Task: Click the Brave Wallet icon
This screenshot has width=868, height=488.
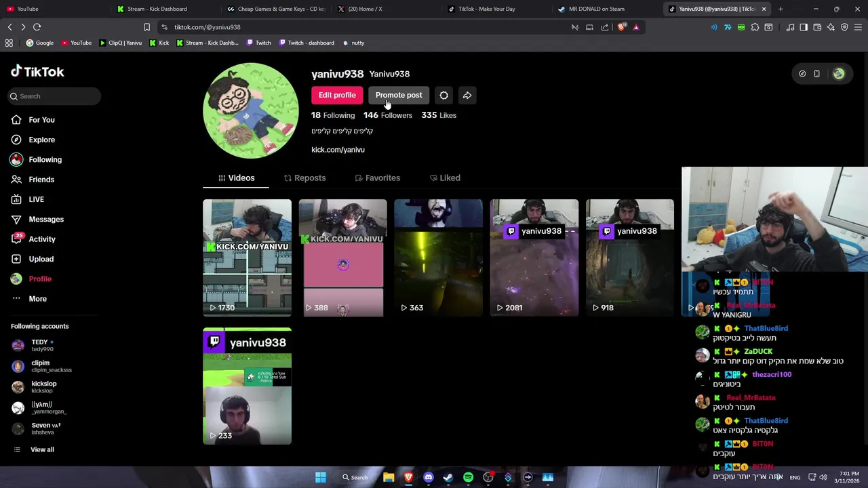Action: point(817,27)
